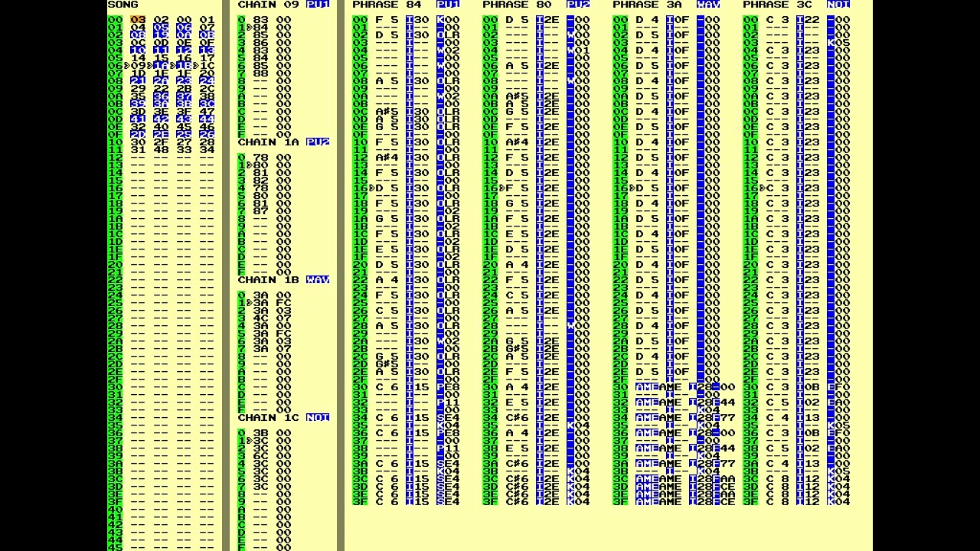980x551 pixels.
Task: Select transpose FC in chain 1B row 1
Action: [x=283, y=303]
